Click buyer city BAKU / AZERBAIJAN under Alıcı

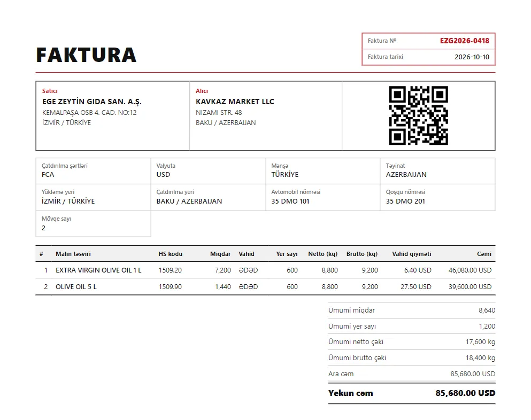226,122
